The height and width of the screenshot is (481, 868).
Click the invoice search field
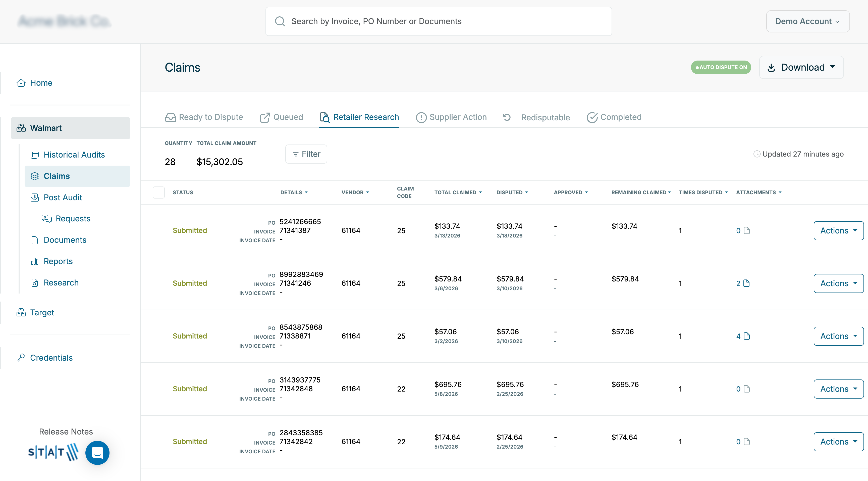438,21
